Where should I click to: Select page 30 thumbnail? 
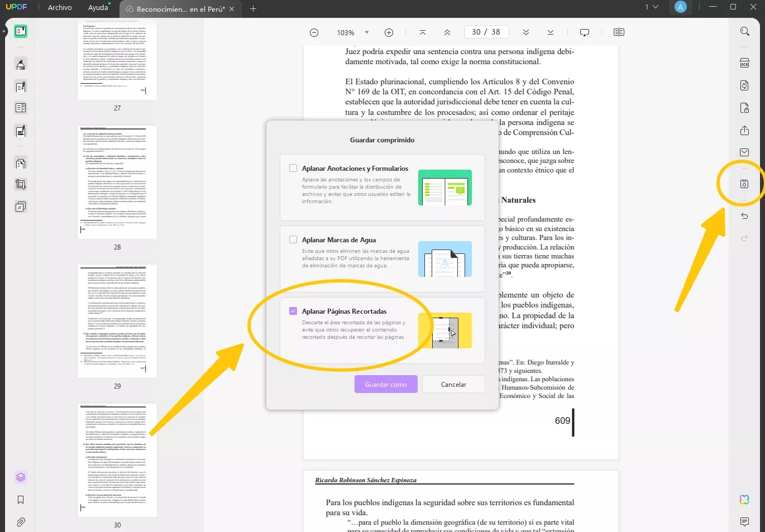pos(117,460)
